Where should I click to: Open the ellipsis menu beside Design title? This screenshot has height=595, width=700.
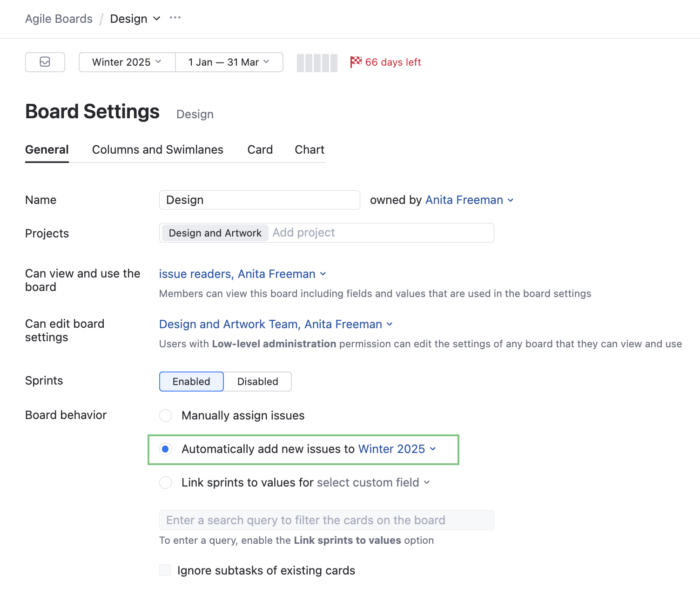[175, 18]
